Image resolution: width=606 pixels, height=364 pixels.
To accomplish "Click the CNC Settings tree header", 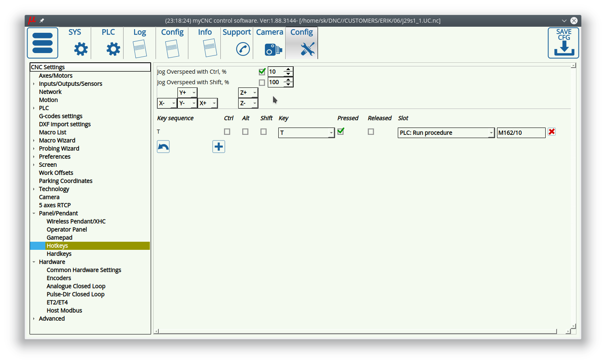I will tap(90, 67).
